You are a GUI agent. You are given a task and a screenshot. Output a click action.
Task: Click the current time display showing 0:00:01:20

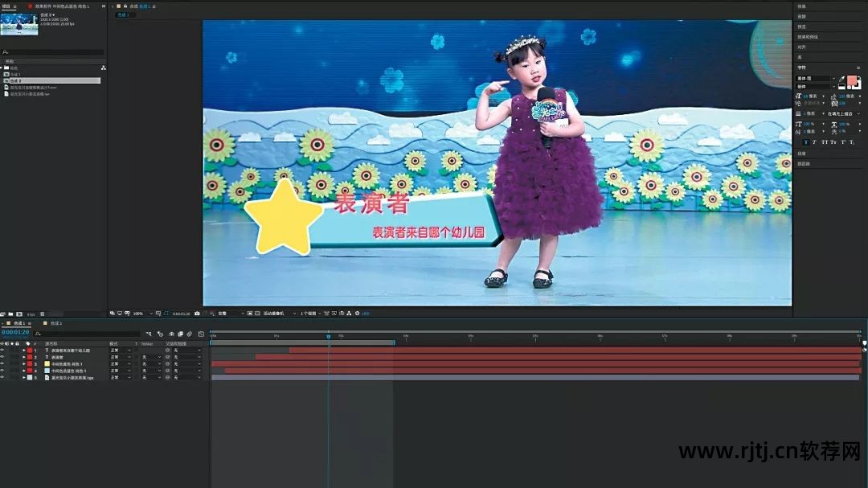pyautogui.click(x=16, y=332)
